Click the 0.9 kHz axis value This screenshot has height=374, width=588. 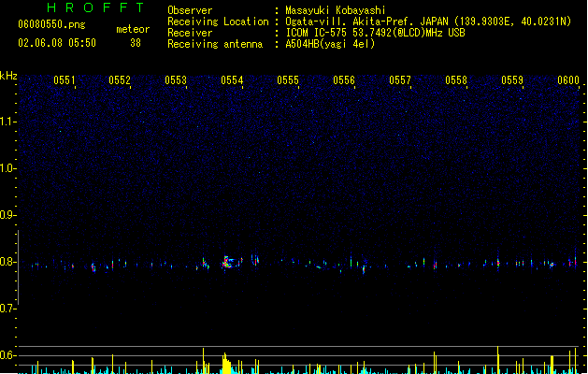pyautogui.click(x=7, y=215)
